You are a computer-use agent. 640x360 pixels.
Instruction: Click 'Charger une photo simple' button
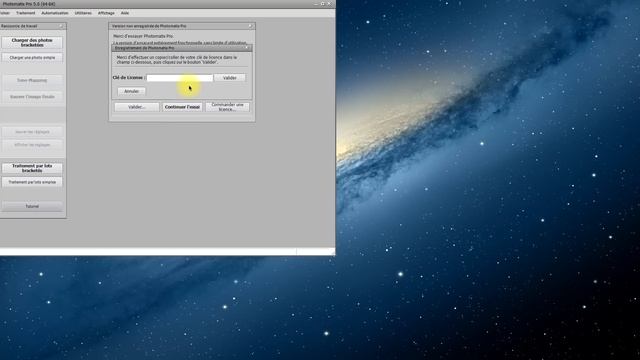tap(32, 58)
